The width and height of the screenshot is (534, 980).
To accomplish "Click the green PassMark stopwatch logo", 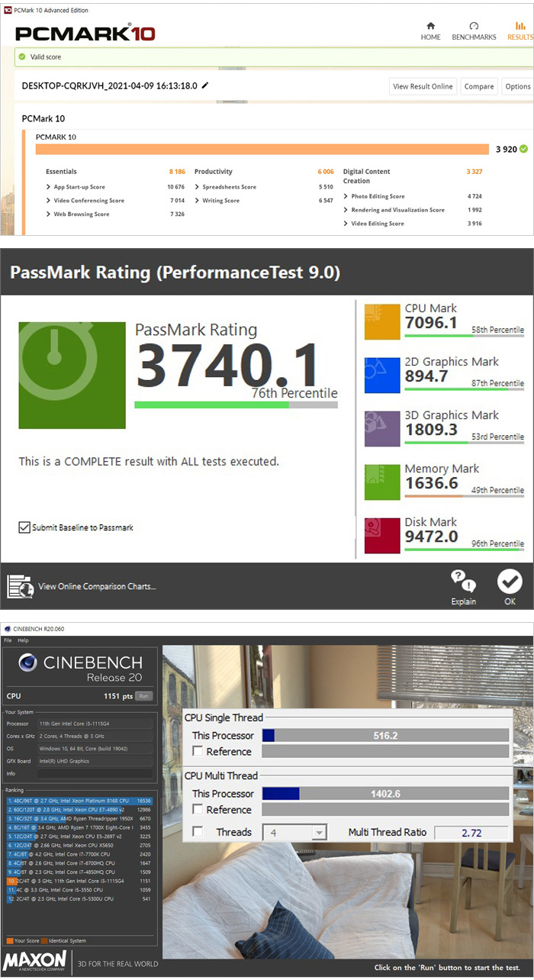I will coord(72,376).
